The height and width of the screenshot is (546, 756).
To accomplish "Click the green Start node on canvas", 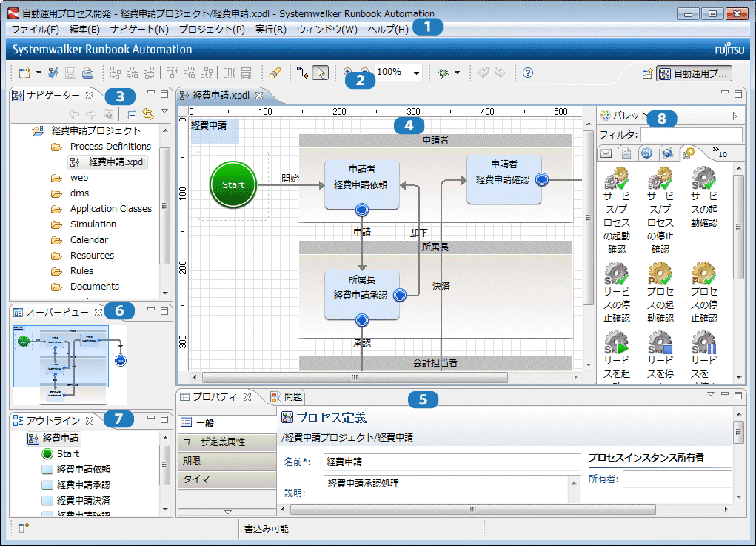I will coord(233,184).
